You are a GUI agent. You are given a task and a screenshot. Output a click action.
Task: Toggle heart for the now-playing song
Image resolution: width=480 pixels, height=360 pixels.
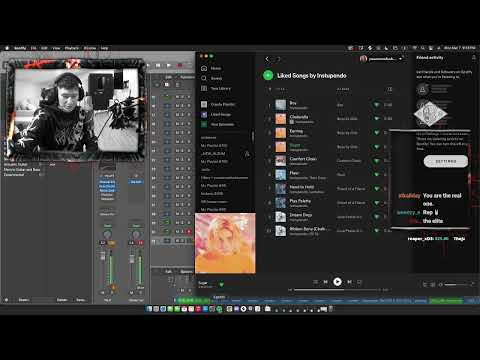[x=222, y=285]
